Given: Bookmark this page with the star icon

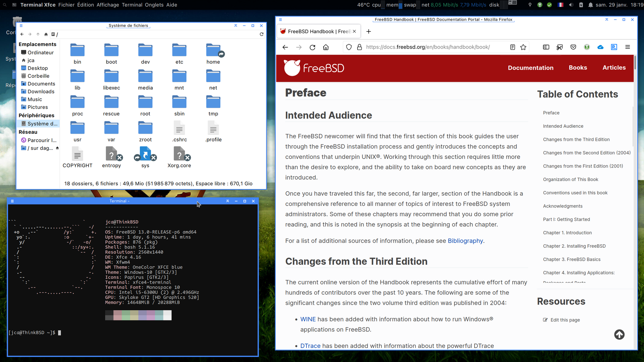Looking at the screenshot, I should (x=523, y=47).
